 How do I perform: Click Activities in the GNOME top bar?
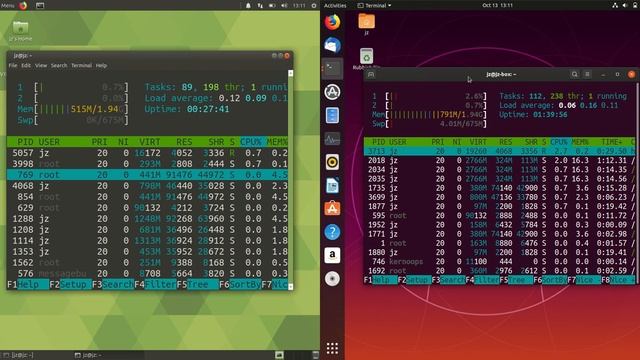pyautogui.click(x=335, y=5)
